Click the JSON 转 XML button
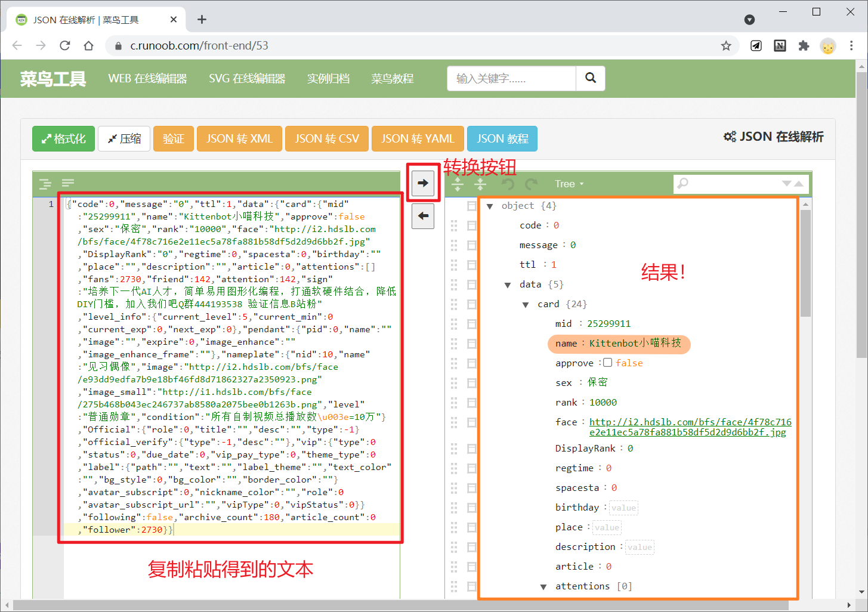868x612 pixels. [x=239, y=138]
